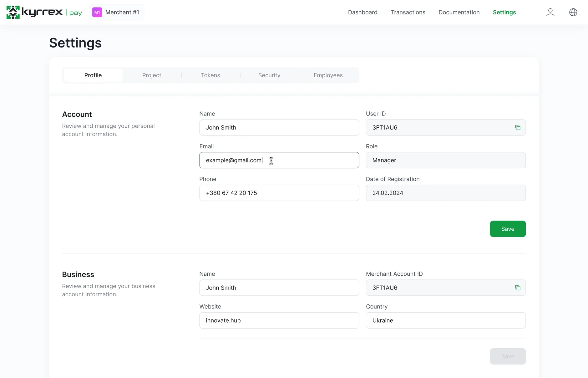This screenshot has width=588, height=378.
Task: Switch to the Profile tab
Action: (93, 75)
